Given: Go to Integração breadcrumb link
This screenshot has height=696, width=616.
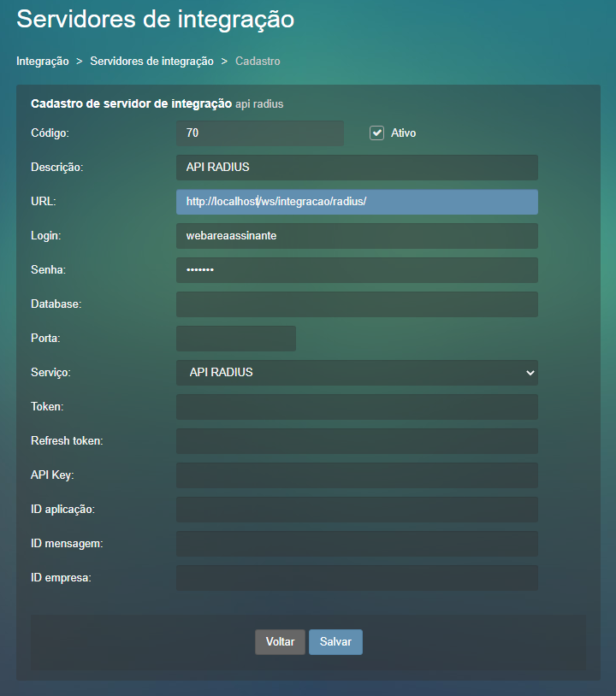Looking at the screenshot, I should 43,62.
